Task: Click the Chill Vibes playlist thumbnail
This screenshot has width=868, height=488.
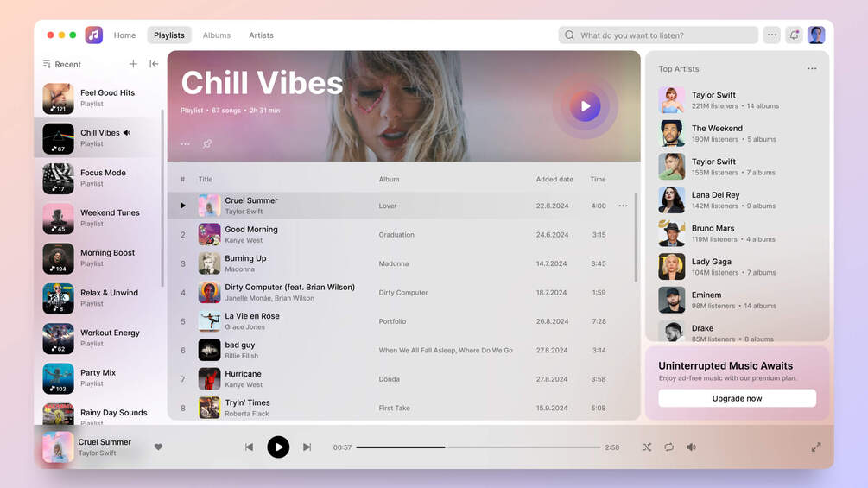Action: click(x=58, y=138)
